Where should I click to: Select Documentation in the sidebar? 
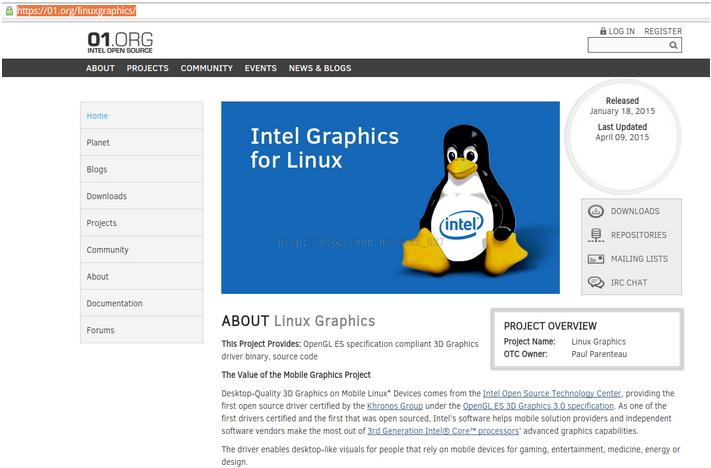click(142, 303)
